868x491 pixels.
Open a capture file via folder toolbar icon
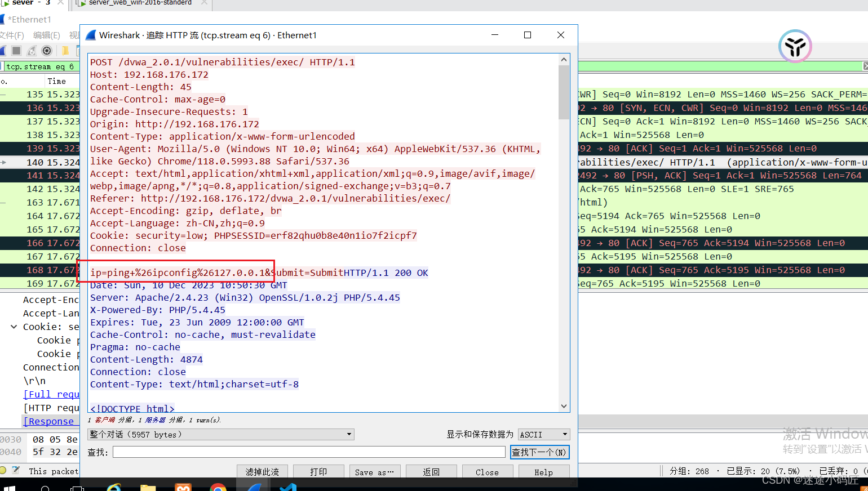pos(65,51)
